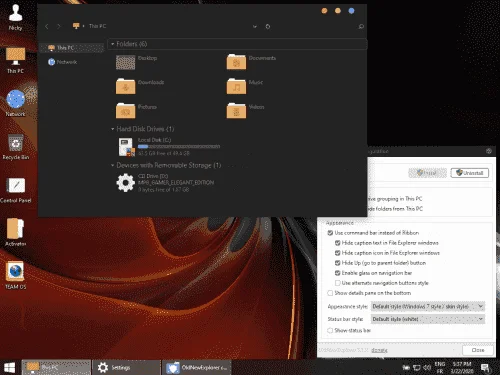Toggle Hide caption text in File Explorer windows
Screen dimensions: 500x375
click(337, 243)
